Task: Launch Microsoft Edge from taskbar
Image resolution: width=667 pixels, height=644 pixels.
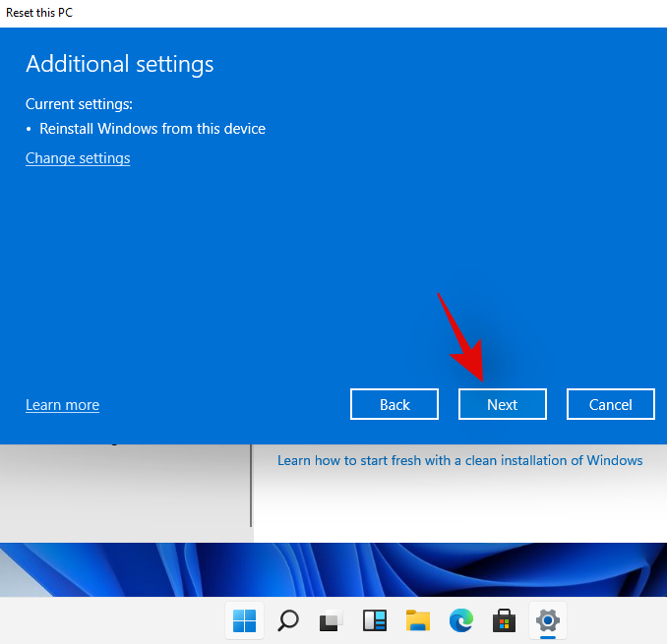Action: tap(461, 620)
